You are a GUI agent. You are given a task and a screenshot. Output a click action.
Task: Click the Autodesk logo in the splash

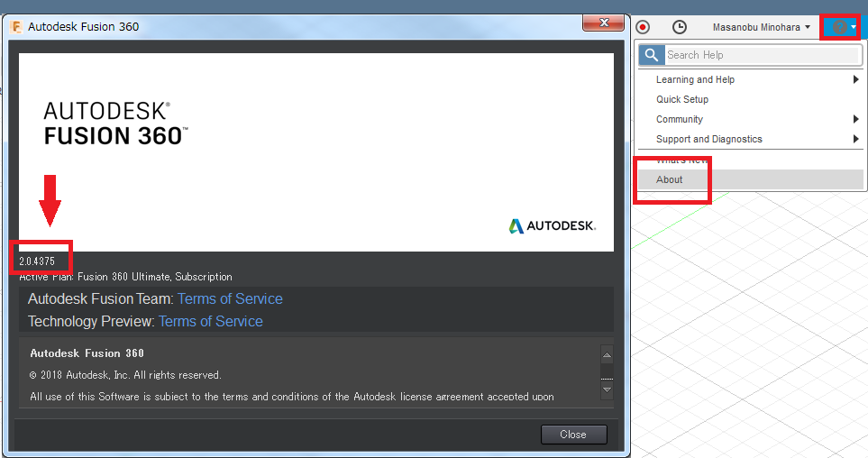[x=553, y=226]
